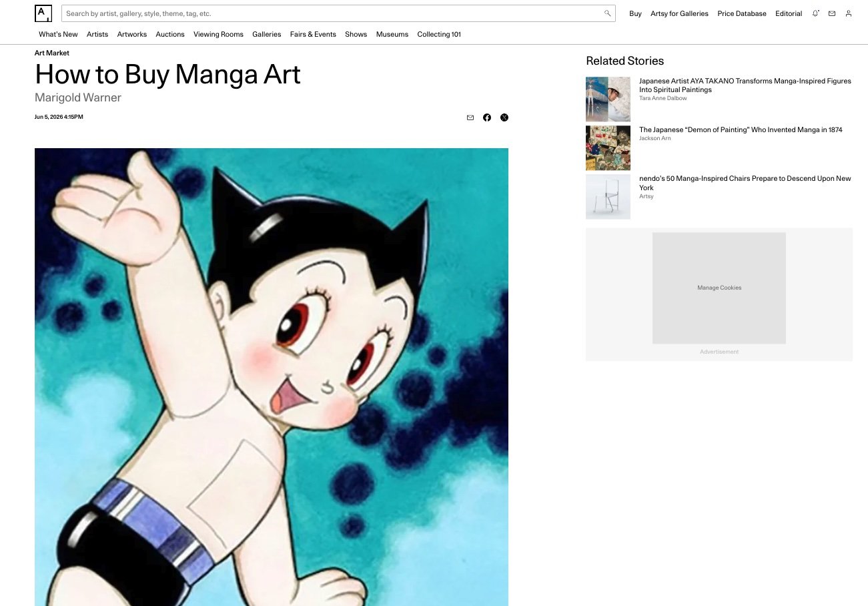
Task: Open AYA TAKANO related story title
Action: tap(745, 85)
